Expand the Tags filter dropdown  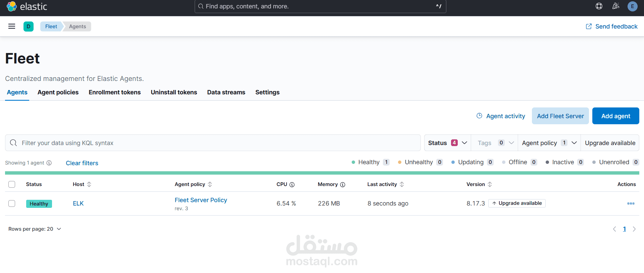[x=495, y=143]
